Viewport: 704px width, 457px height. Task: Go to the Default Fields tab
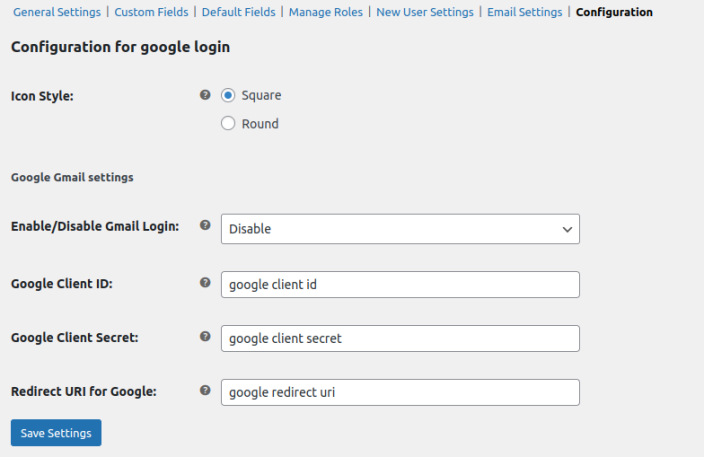[x=241, y=13]
